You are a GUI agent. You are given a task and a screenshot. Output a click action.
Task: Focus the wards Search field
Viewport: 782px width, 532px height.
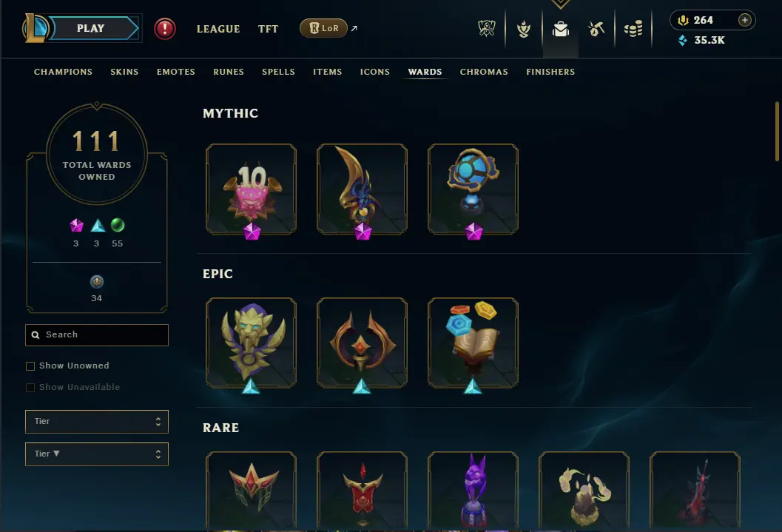(97, 335)
